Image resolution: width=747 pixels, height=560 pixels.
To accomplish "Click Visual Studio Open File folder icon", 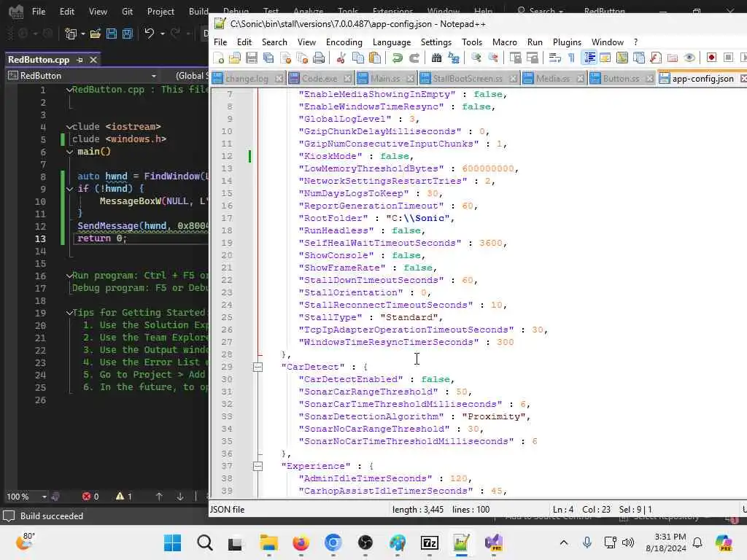I will [96, 34].
